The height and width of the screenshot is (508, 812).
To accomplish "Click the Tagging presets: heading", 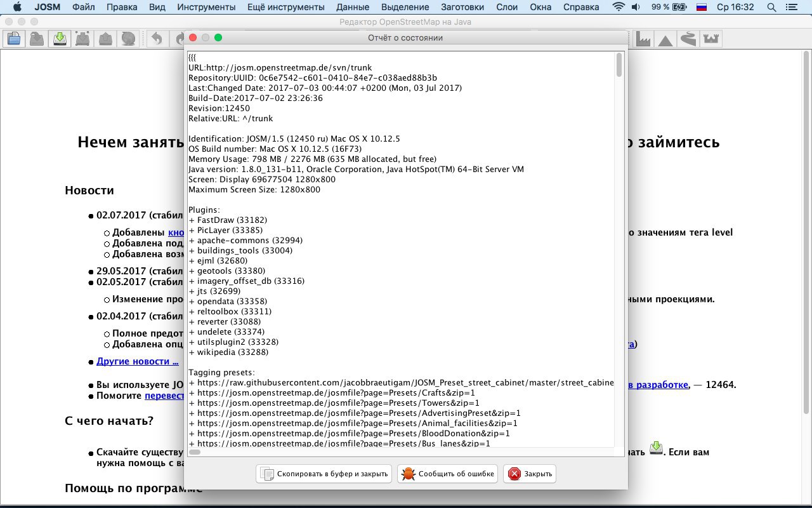I will pyautogui.click(x=221, y=372).
